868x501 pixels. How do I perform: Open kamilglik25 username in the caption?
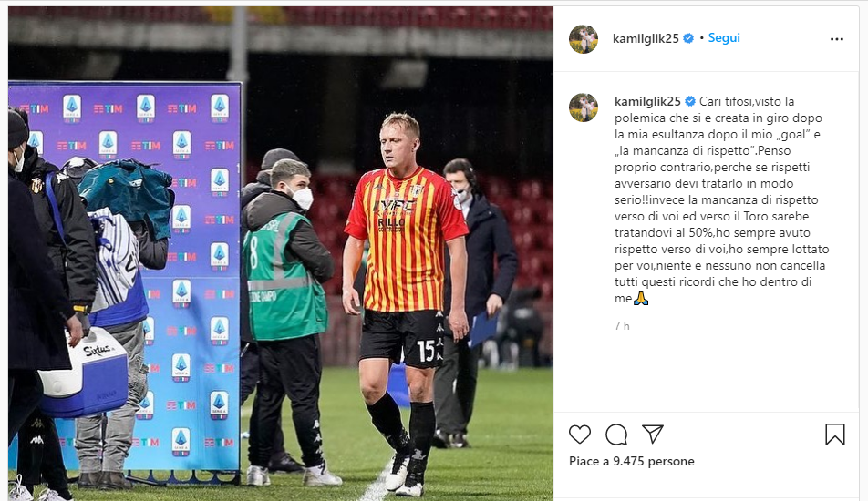pos(647,102)
